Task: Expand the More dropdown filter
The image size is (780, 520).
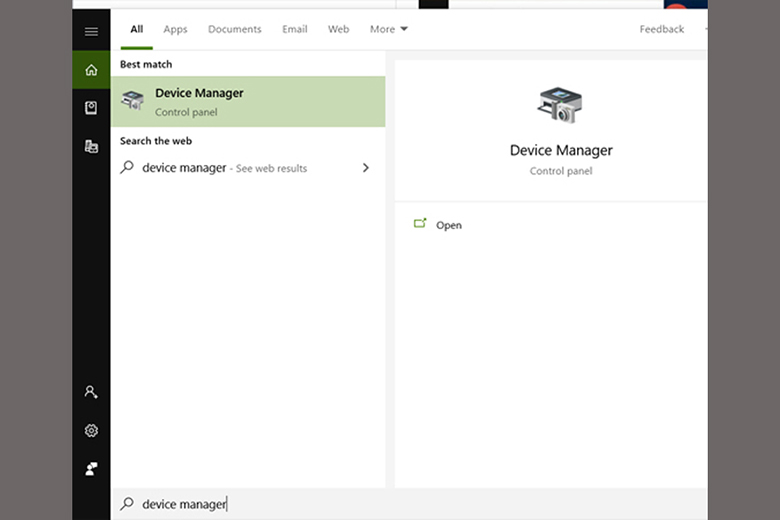Action: coord(388,29)
